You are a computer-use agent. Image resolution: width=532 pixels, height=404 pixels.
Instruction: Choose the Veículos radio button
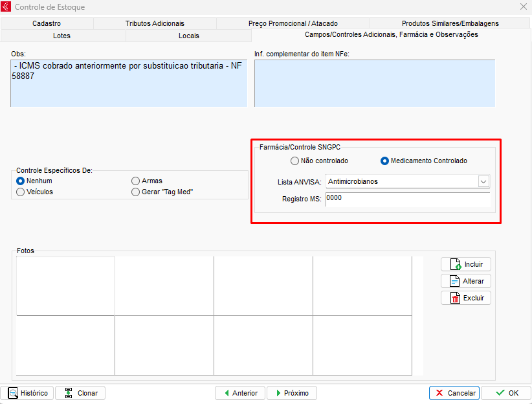tap(21, 192)
